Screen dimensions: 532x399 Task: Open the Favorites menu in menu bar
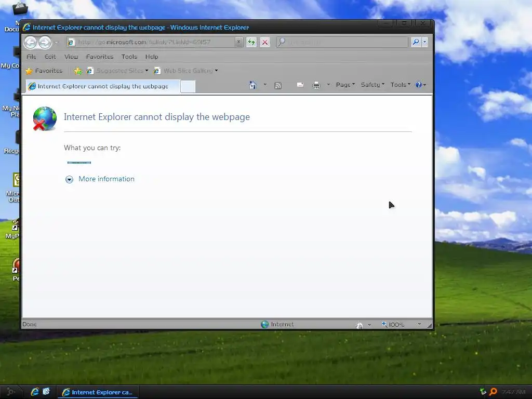pyautogui.click(x=100, y=57)
